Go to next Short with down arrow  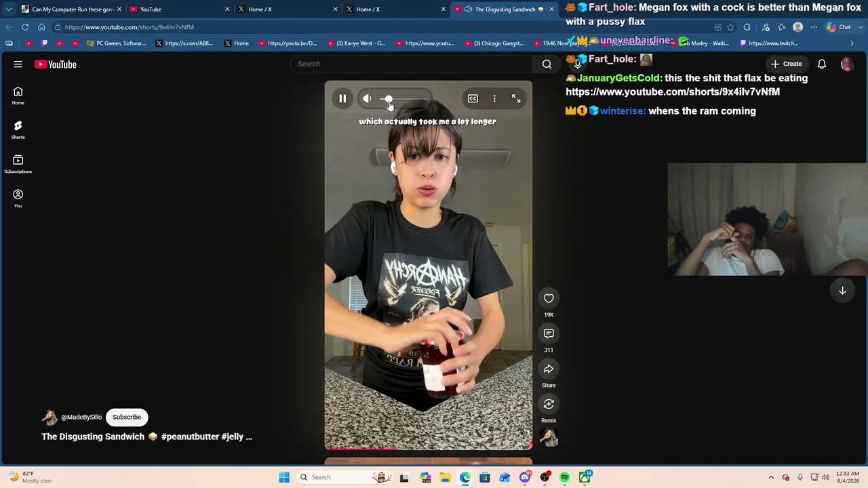[x=842, y=291]
